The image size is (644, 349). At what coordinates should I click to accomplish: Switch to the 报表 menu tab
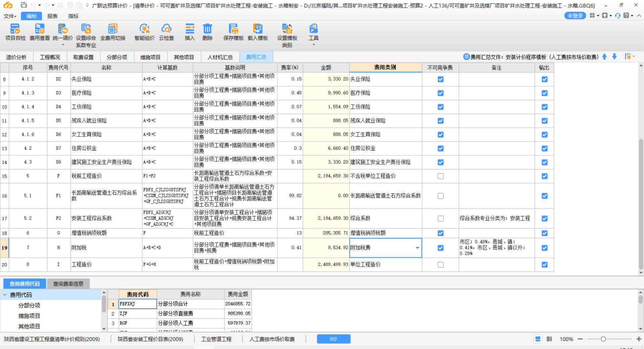coord(52,16)
